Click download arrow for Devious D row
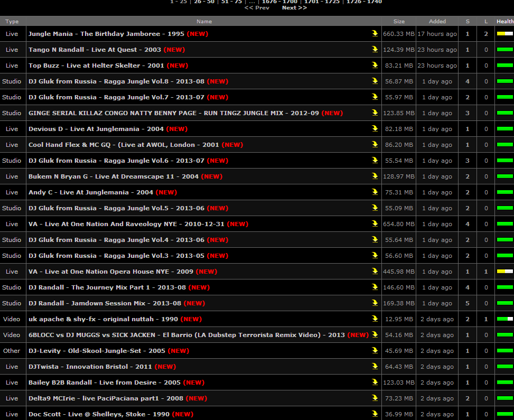 click(375, 128)
